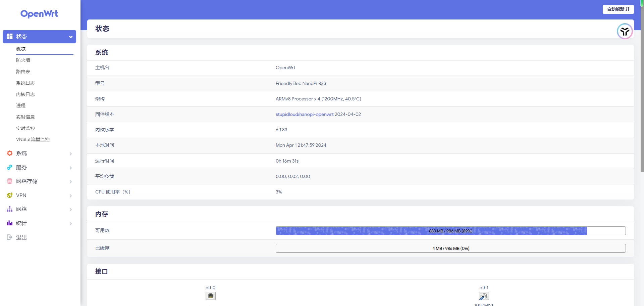
Task: Click the 状态 page title
Action: (102, 29)
